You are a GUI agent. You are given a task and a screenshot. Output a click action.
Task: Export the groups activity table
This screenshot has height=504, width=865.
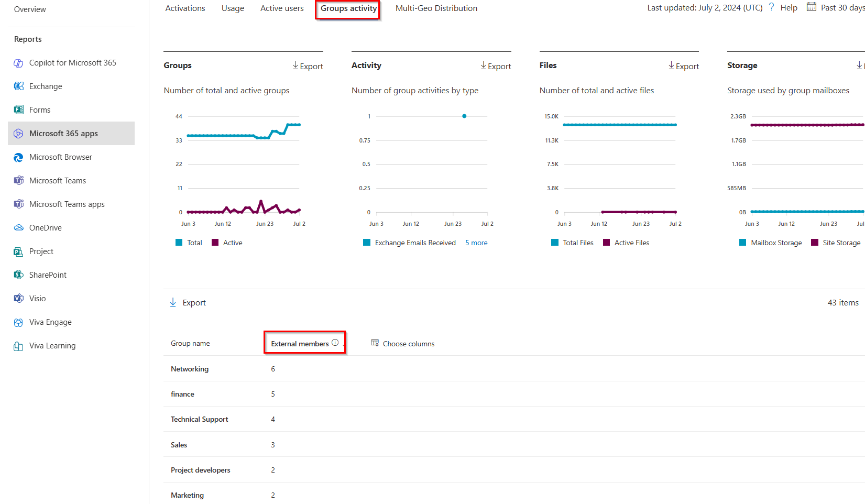pos(187,302)
